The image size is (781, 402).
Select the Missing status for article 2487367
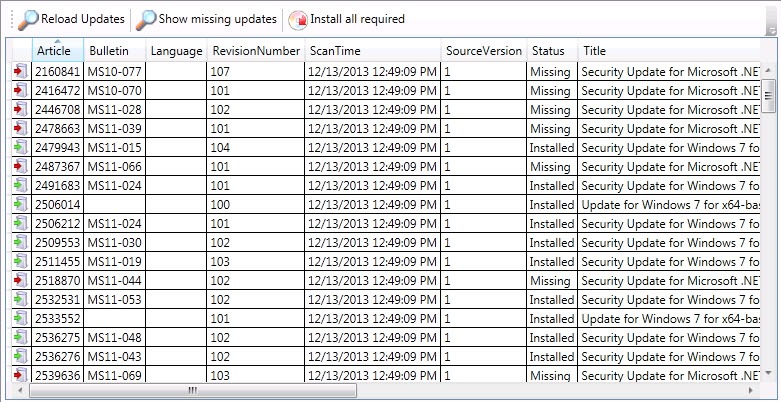[x=550, y=166]
